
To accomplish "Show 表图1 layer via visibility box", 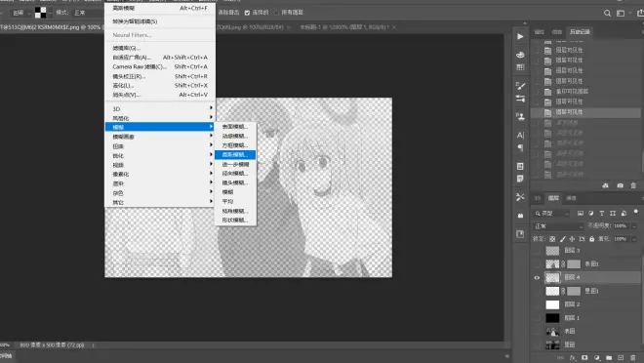I will [537, 264].
